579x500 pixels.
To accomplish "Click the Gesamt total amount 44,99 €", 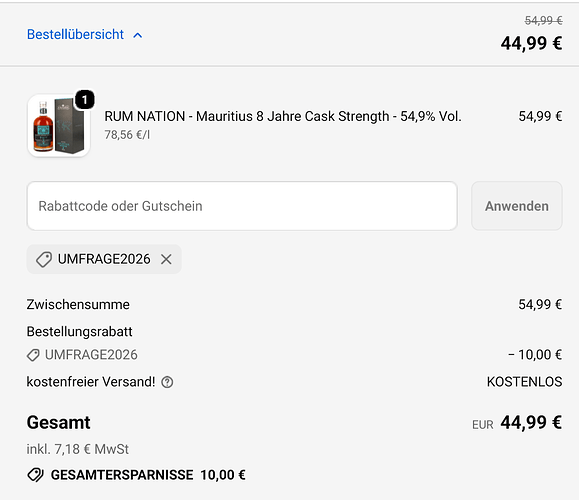I will click(x=531, y=422).
